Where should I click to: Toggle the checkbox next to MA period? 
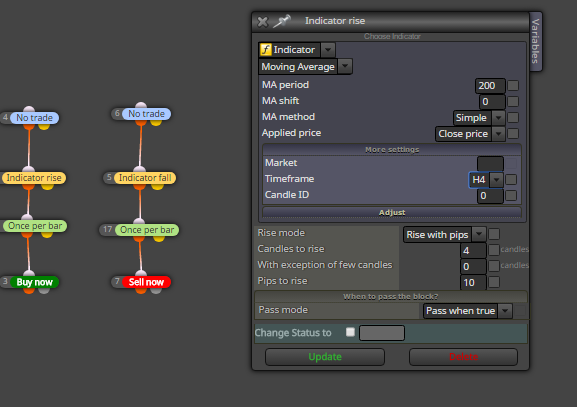[x=513, y=86]
